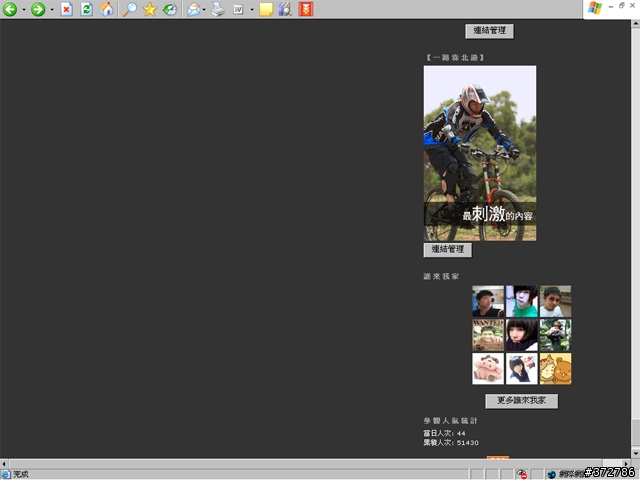Refresh the page using the green arrows icon
The image size is (640, 480).
[86, 9]
